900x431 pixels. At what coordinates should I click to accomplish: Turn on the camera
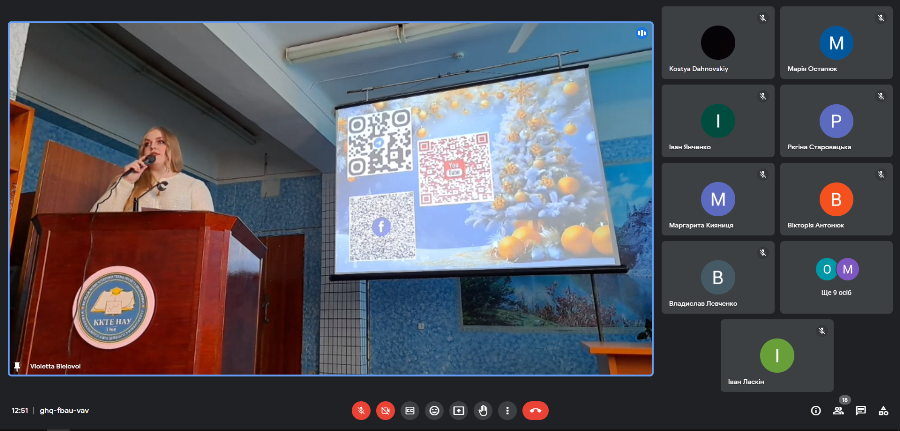click(x=385, y=410)
